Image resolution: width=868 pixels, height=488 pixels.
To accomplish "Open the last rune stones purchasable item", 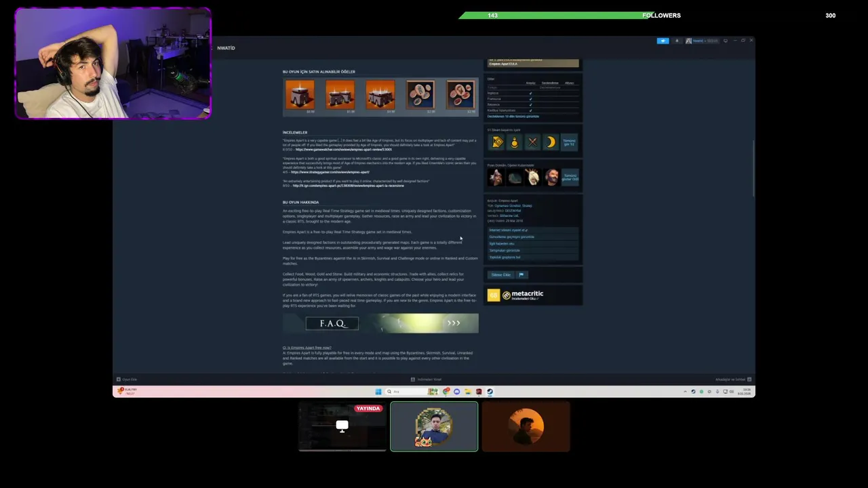I will click(460, 96).
